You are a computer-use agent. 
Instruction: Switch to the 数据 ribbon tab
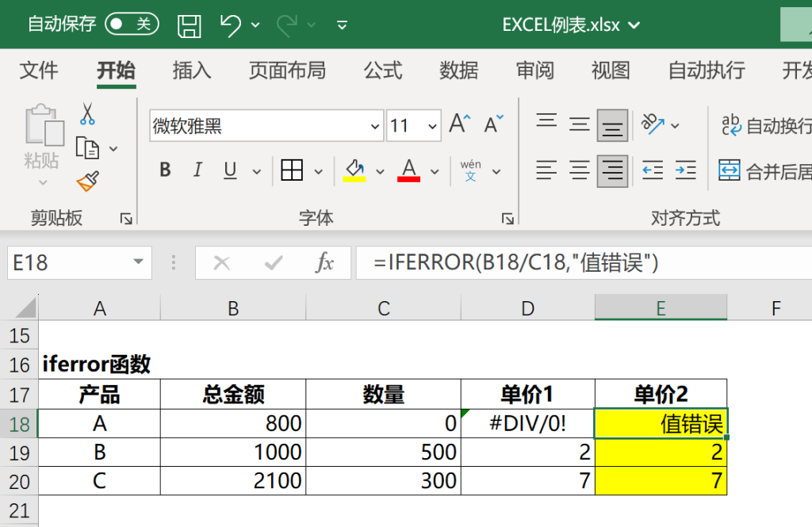[x=458, y=71]
